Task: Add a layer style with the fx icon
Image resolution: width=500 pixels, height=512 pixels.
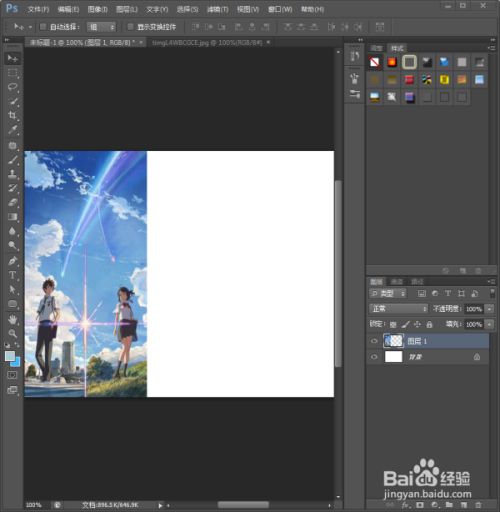Action: coord(406,506)
